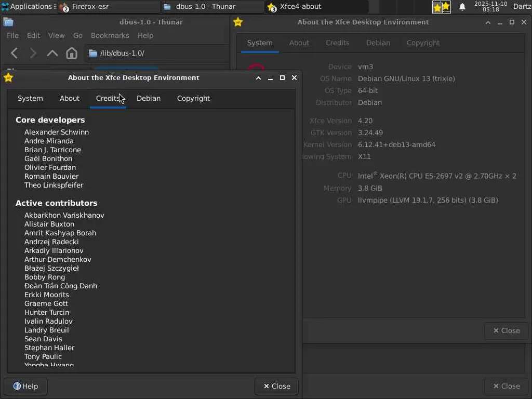Click Memory value 3.8 GiB
532x399 pixels.
(370, 188)
